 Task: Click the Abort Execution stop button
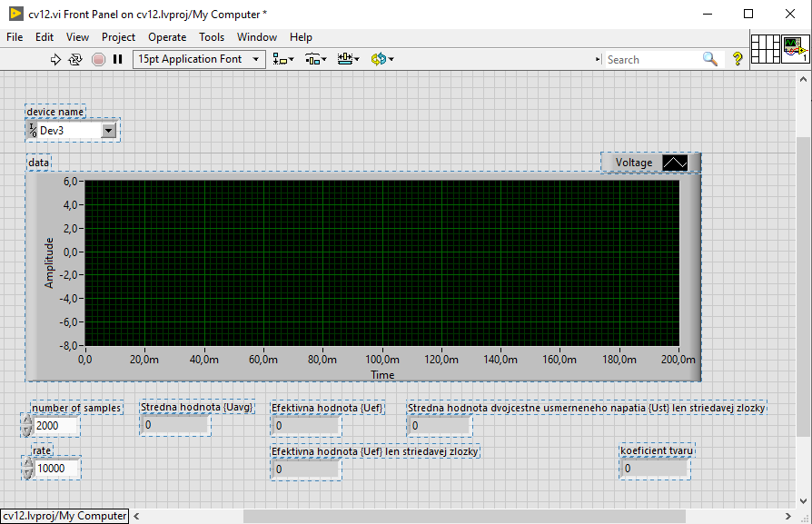pos(98,60)
